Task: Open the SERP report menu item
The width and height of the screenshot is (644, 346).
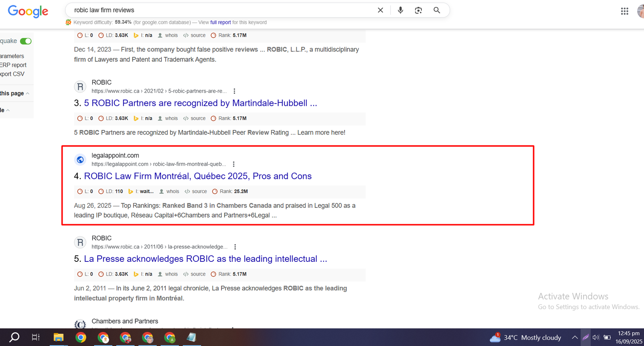Action: click(13, 65)
